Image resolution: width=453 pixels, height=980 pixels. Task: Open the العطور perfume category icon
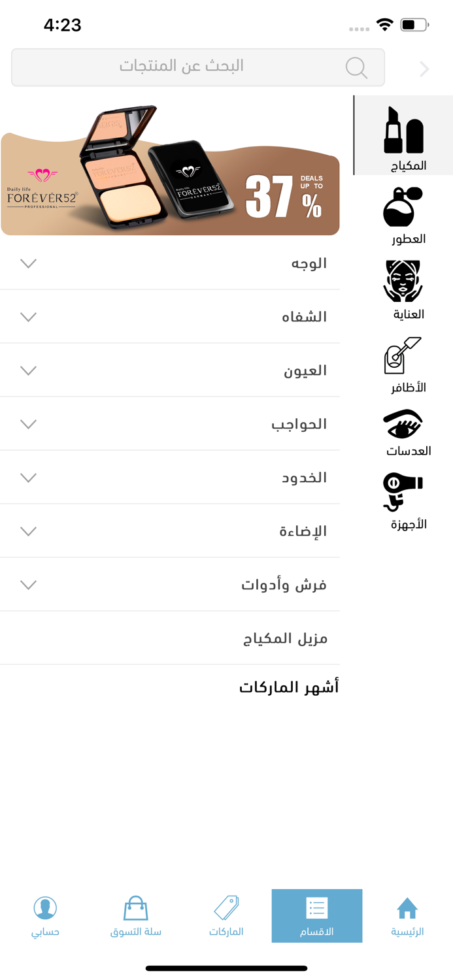[x=403, y=206]
